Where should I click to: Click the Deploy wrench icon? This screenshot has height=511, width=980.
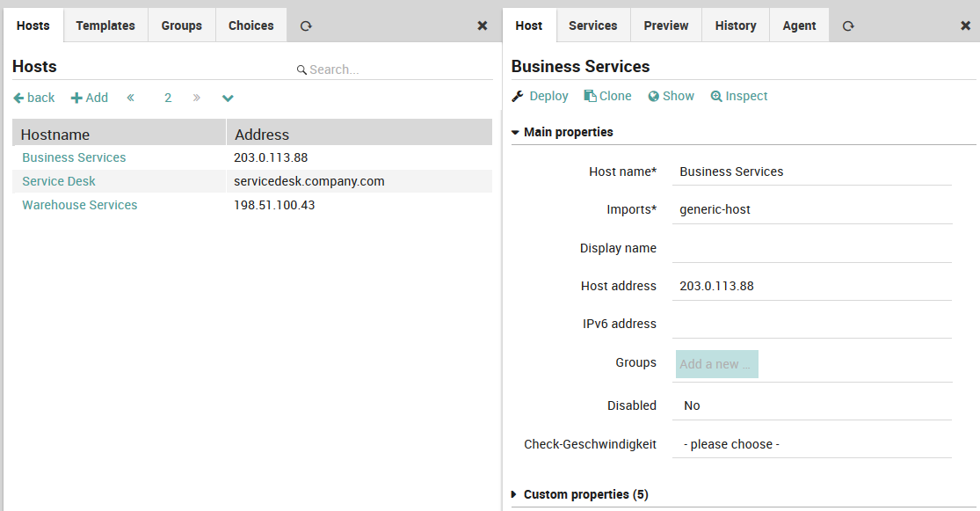point(518,97)
